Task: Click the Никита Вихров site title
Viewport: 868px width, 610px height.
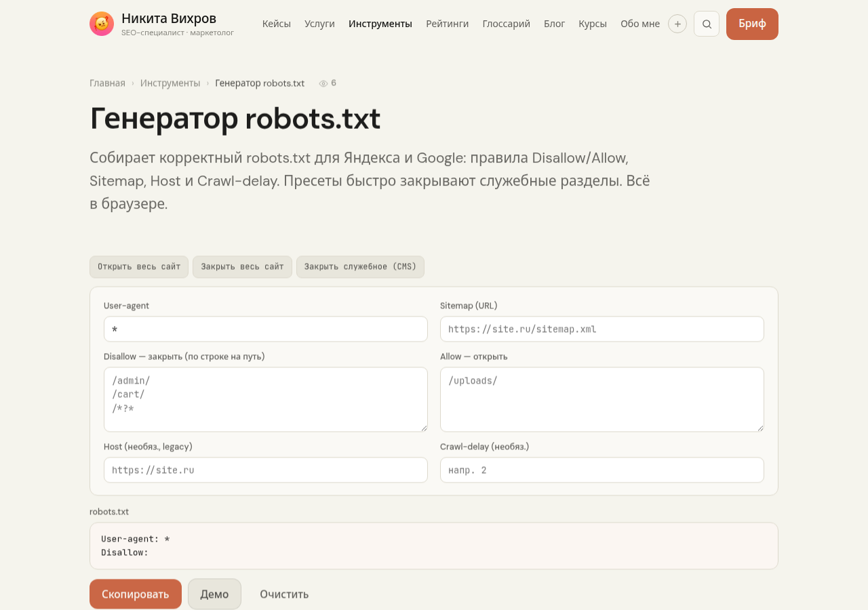Action: tap(169, 18)
